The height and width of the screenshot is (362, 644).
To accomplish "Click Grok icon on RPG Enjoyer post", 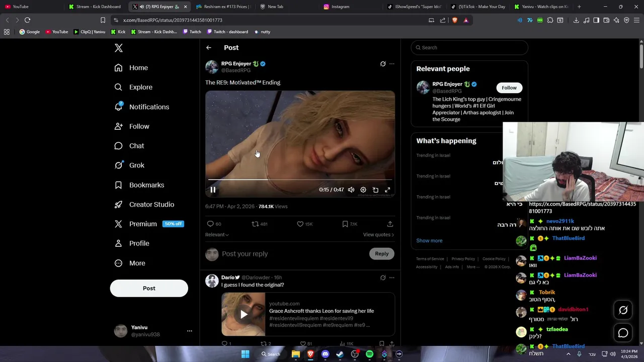I will [383, 64].
